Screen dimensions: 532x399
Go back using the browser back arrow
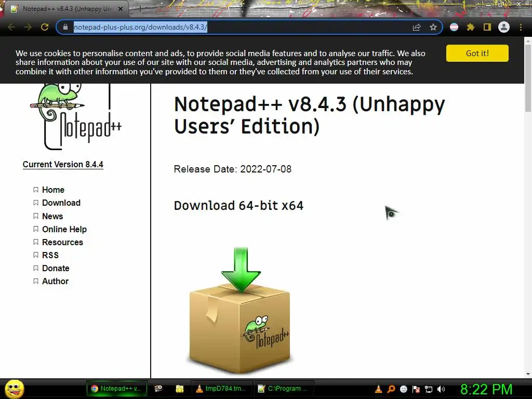point(11,27)
